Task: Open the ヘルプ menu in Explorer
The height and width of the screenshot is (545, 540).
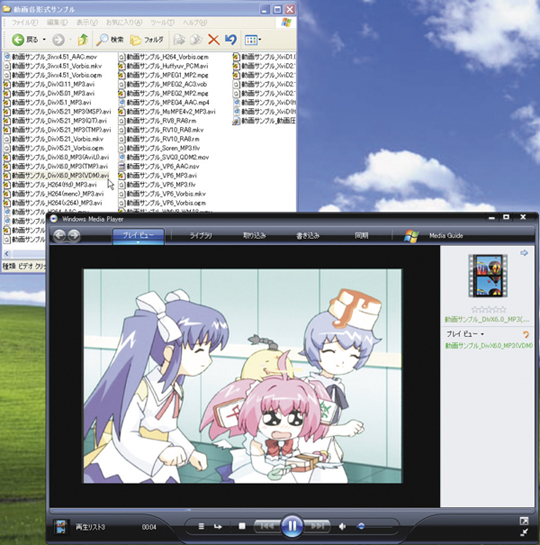Action: click(195, 23)
